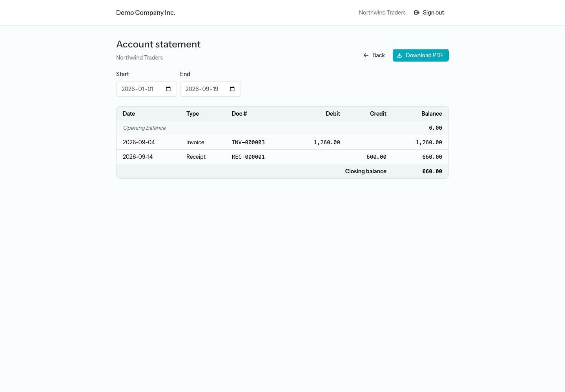Screen dimensions: 565x392
Task: Open the End date calendar picker icon
Action: [x=232, y=89]
